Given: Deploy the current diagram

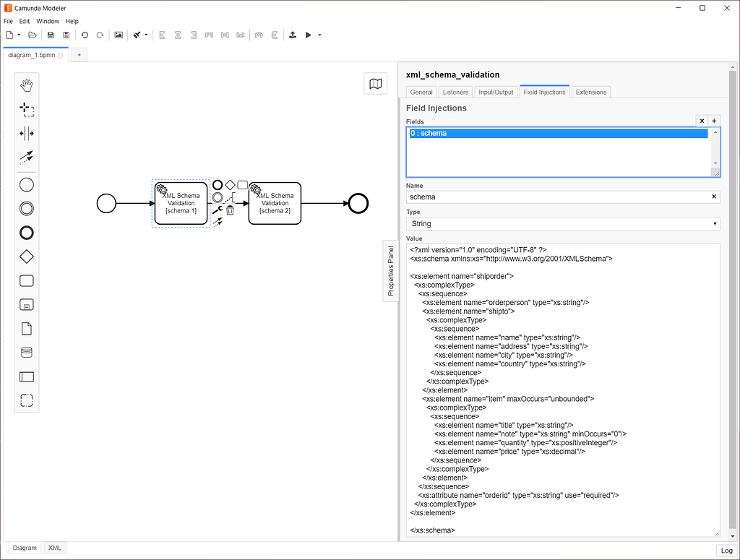Looking at the screenshot, I should pyautogui.click(x=293, y=35).
